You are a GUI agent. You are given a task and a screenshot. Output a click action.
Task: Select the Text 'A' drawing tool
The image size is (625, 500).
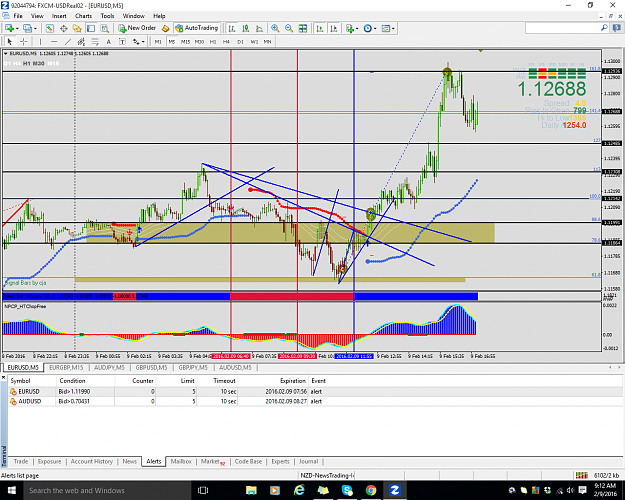pos(108,41)
